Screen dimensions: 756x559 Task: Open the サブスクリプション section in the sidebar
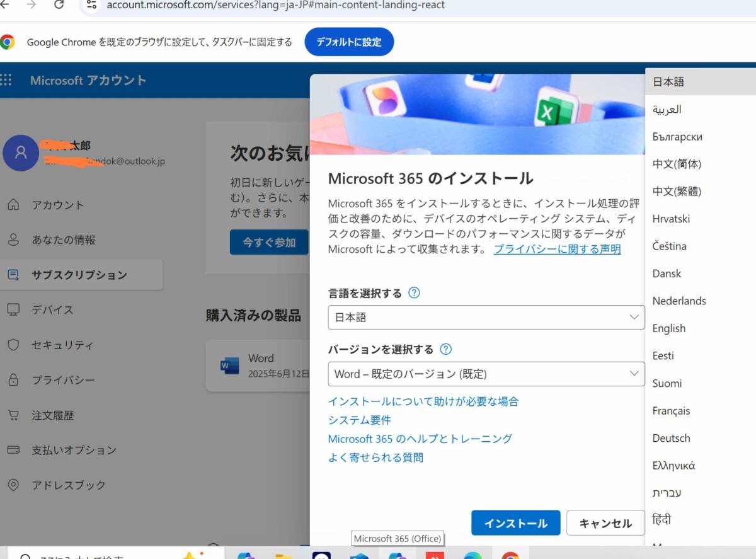pyautogui.click(x=69, y=275)
